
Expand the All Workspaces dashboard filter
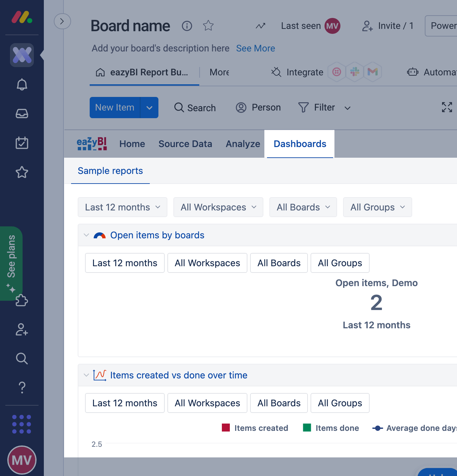coord(218,207)
